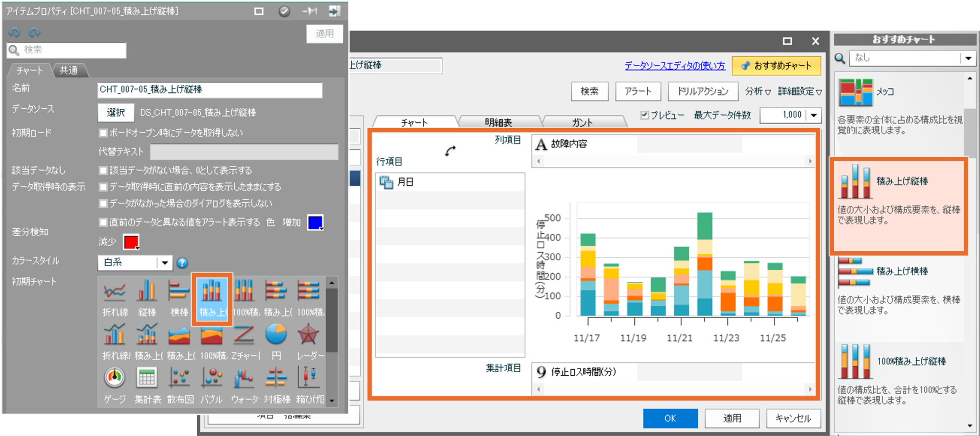Select the 横棒 horizontal bar chart type

pyautogui.click(x=179, y=298)
